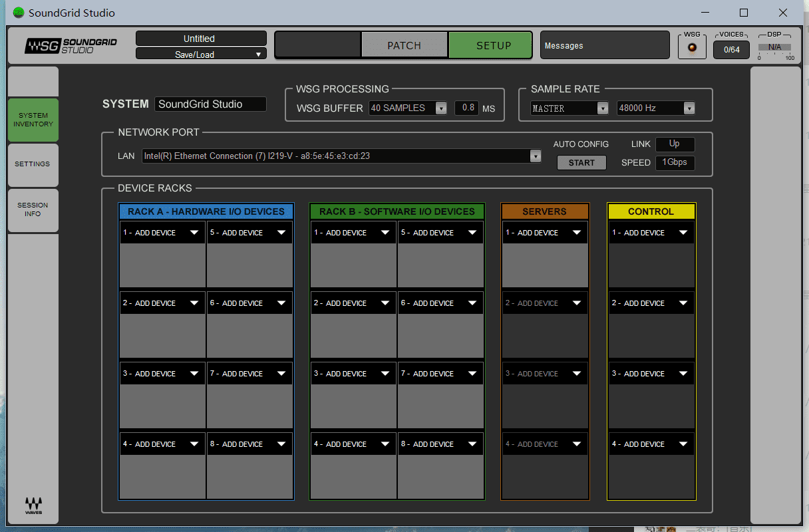Image resolution: width=809 pixels, height=532 pixels.
Task: Add device to Rack A slot 2
Action: tap(162, 303)
